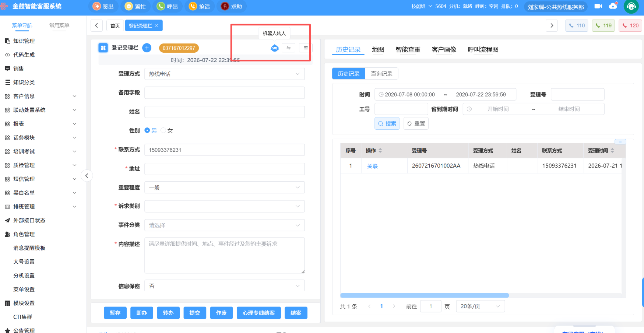Click the 转办 button
Screen dimensions: 644x333
coord(168,313)
